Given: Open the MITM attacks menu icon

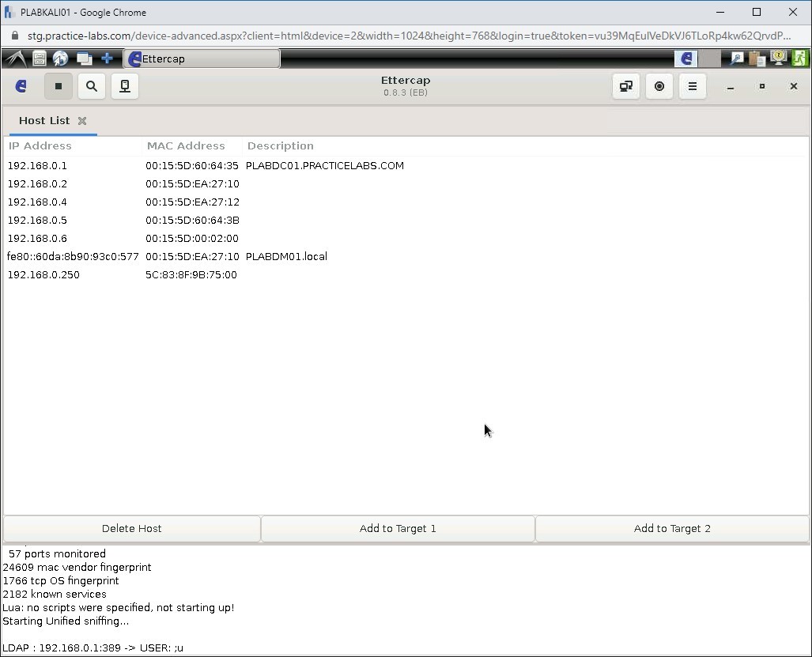Looking at the screenshot, I should click(625, 86).
